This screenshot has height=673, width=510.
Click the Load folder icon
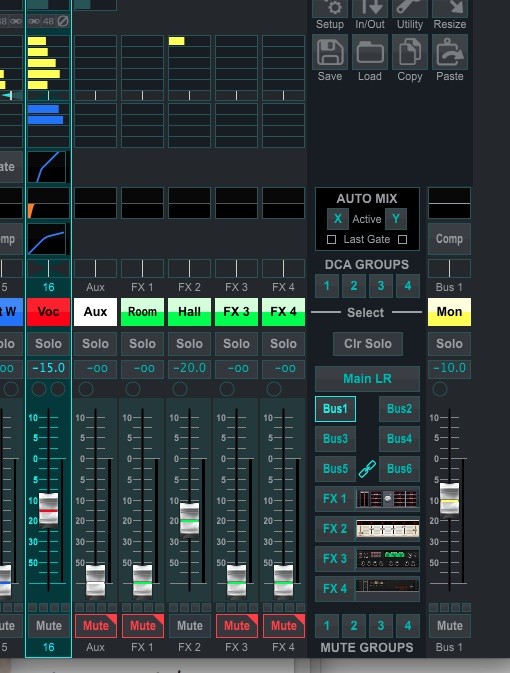click(x=370, y=52)
